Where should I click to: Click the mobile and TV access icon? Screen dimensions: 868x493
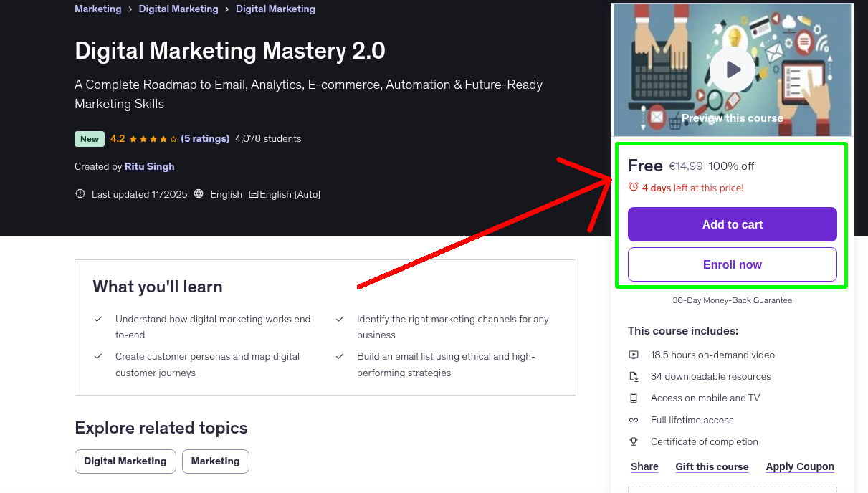(634, 398)
